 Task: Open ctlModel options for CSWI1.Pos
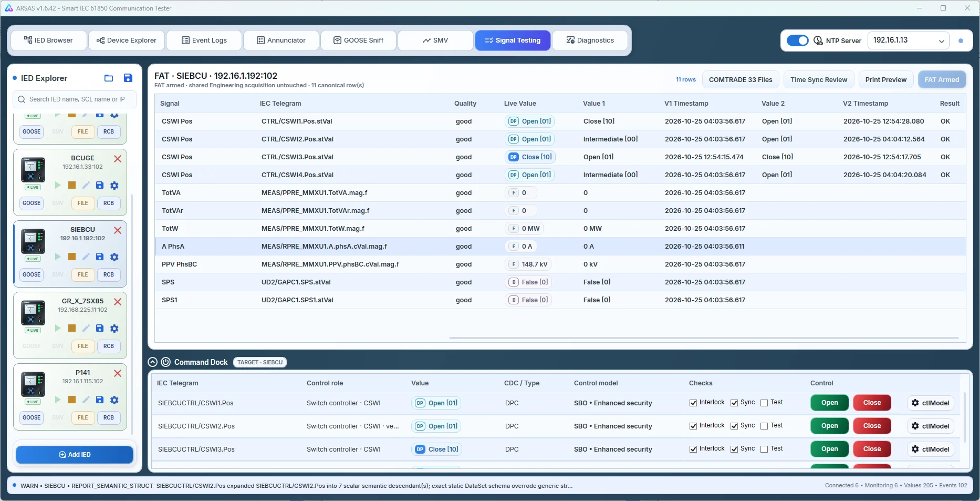pyautogui.click(x=931, y=403)
